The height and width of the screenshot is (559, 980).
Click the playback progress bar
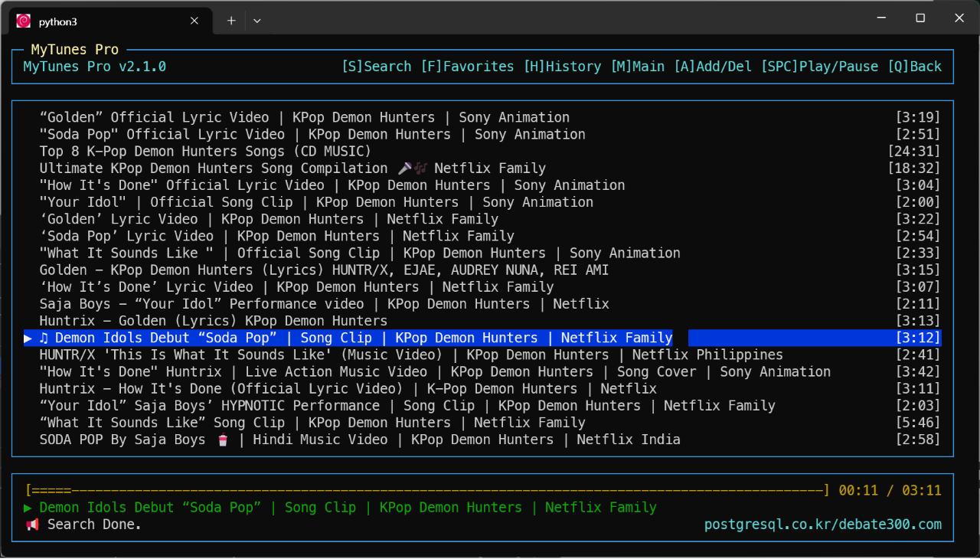426,491
